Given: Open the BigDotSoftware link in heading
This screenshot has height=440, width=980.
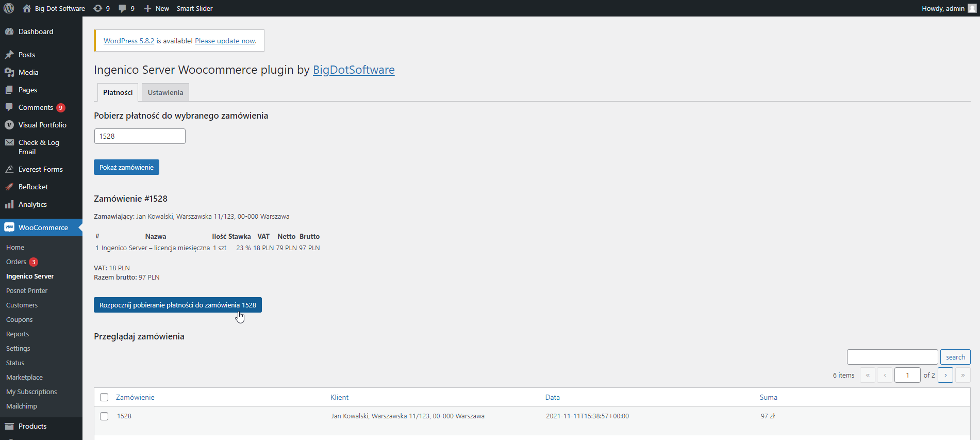Looking at the screenshot, I should pos(354,70).
